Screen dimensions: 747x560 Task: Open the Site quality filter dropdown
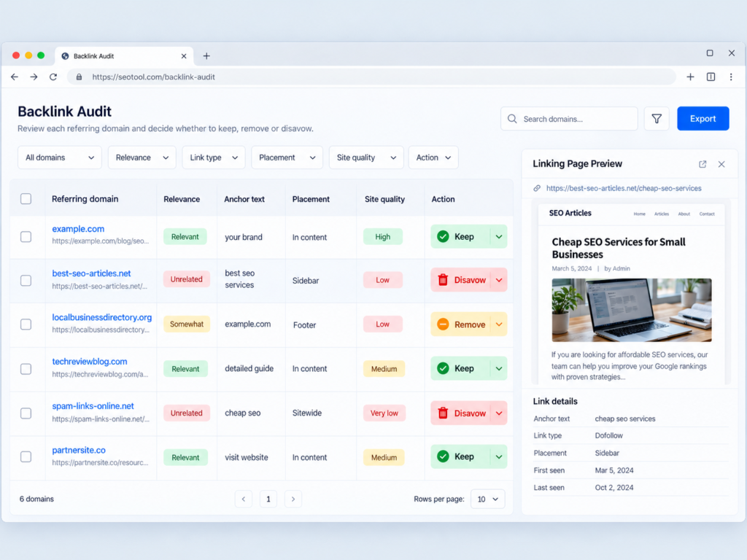tap(366, 157)
